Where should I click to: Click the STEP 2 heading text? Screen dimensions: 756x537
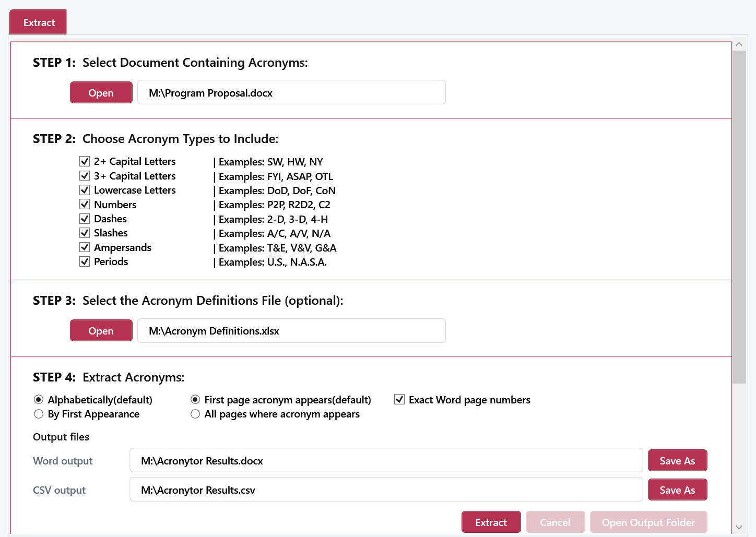coord(156,139)
